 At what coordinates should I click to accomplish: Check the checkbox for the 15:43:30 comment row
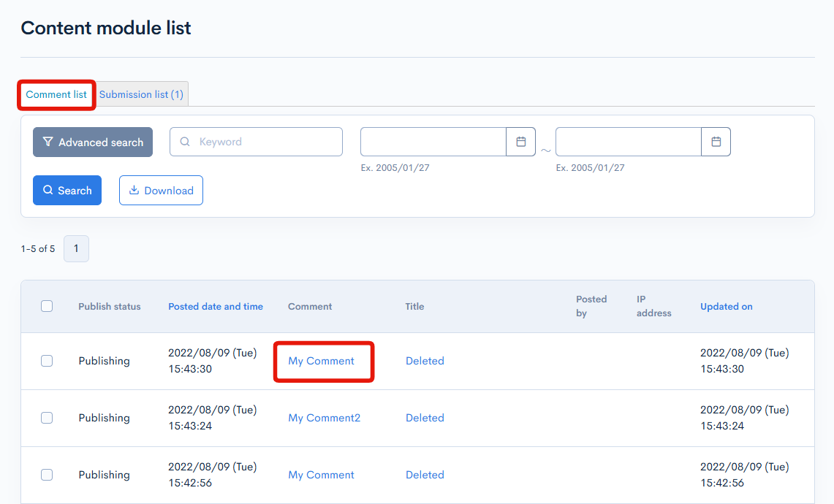click(47, 361)
